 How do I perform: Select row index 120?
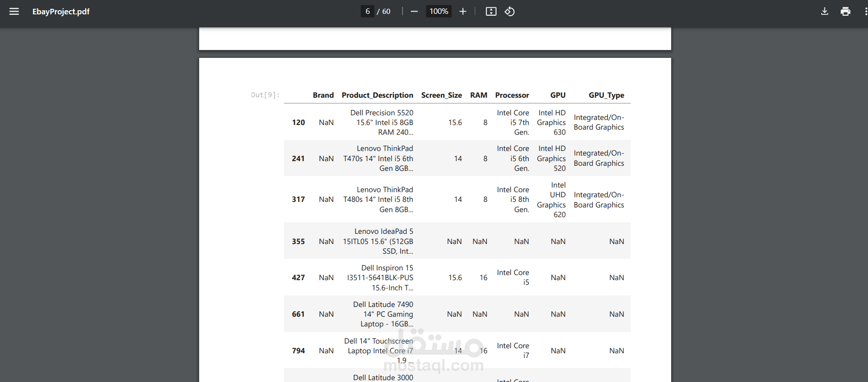click(x=298, y=123)
